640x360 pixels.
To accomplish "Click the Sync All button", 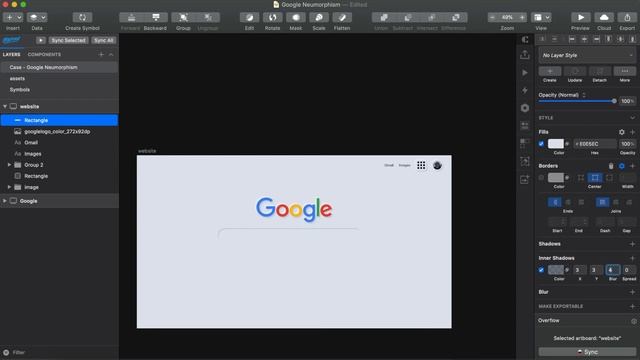I will tap(103, 40).
